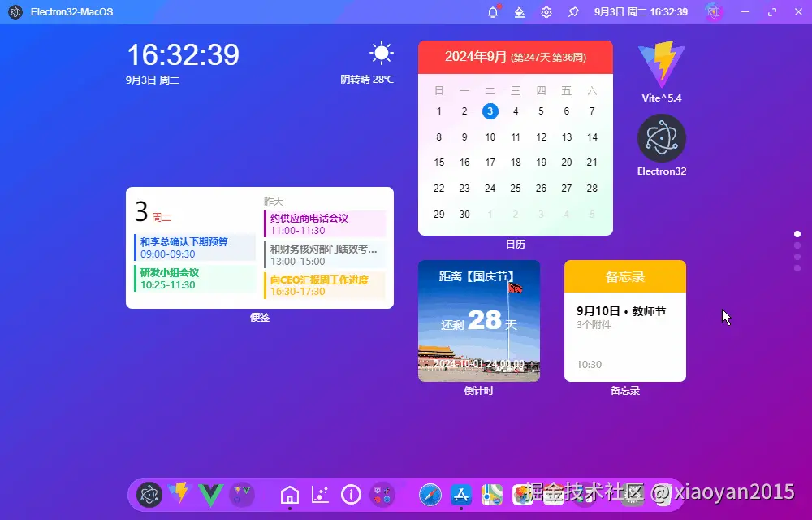This screenshot has width=812, height=520.
Task: Click the info circle icon in the dock
Action: pyautogui.click(x=351, y=495)
